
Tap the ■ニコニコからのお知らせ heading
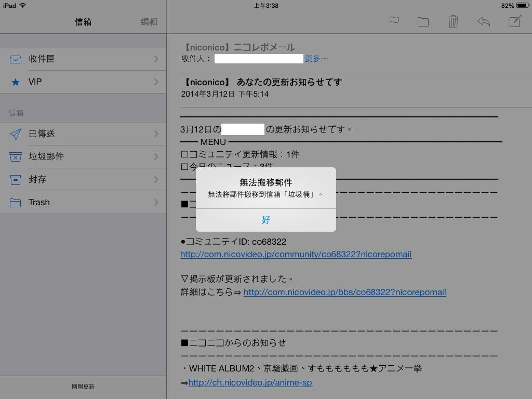tap(233, 343)
